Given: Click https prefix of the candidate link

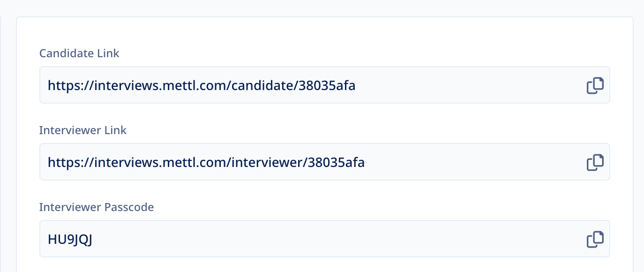Looking at the screenshot, I should coord(66,86).
